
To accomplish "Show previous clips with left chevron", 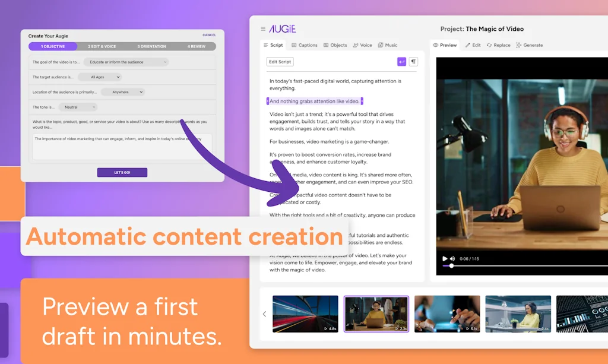I will (x=264, y=314).
